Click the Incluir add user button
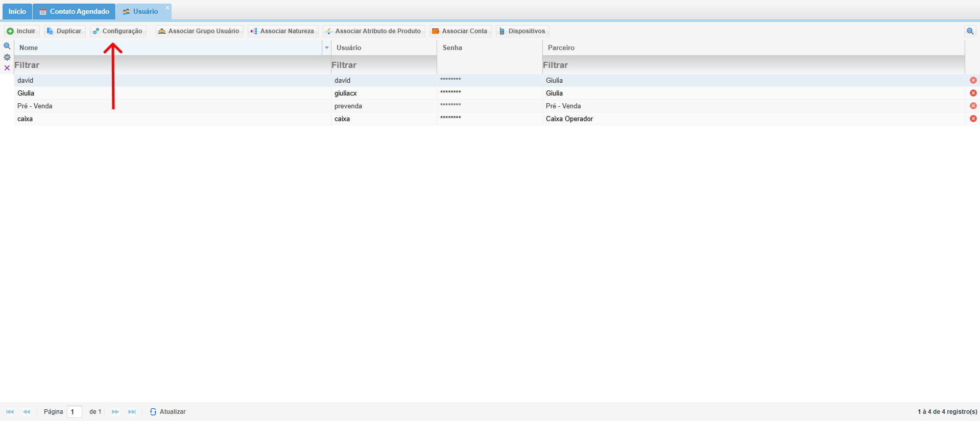This screenshot has height=421, width=980. (21, 31)
